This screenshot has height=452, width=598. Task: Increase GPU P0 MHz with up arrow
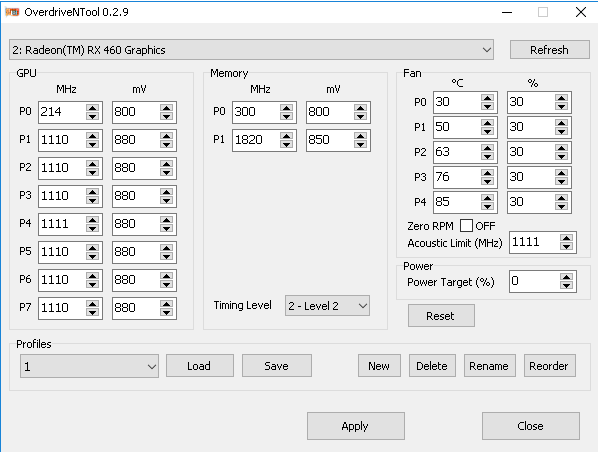[x=92, y=108]
